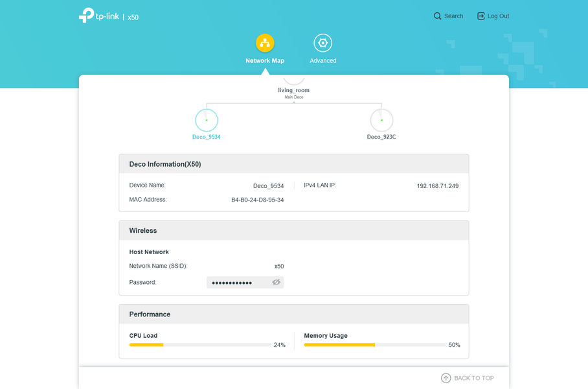Click the Deco Information(X50) header
This screenshot has height=389, width=588.
pyautogui.click(x=293, y=164)
